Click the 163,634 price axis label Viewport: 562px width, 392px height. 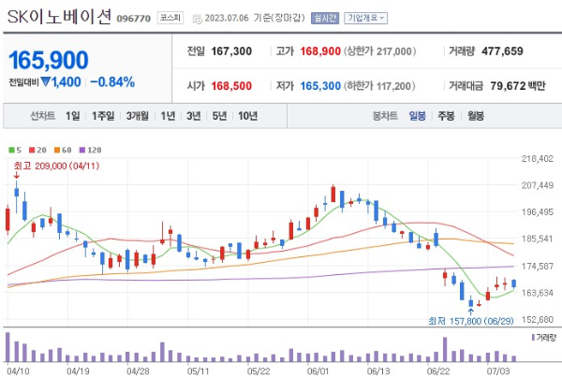pyautogui.click(x=538, y=293)
